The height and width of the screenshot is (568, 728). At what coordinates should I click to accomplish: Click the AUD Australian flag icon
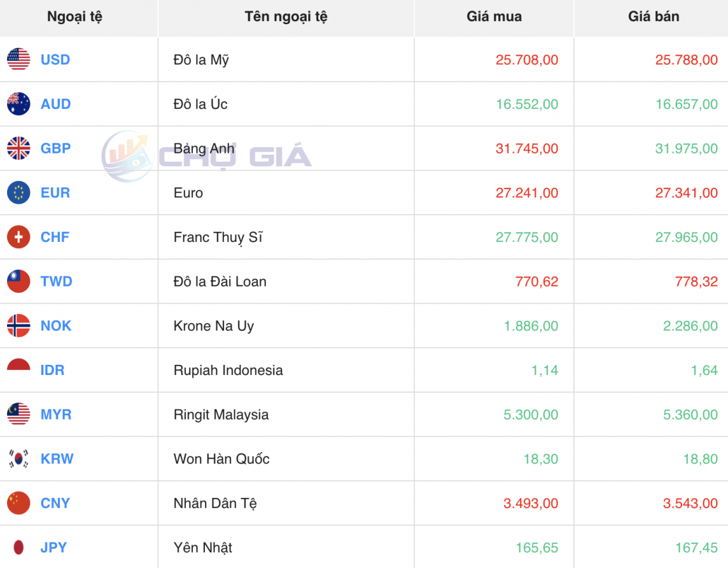click(18, 104)
